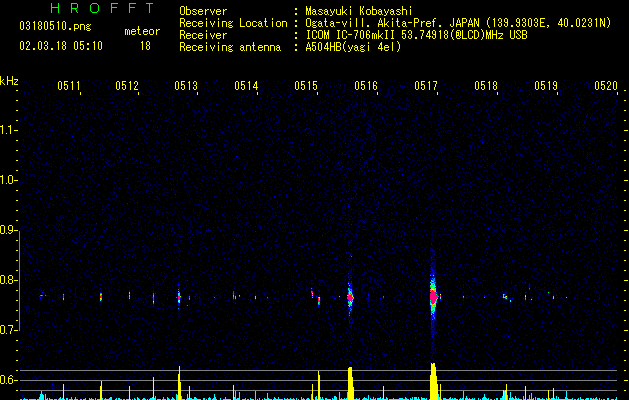Click the kHz axis unit label
This screenshot has width=629, height=400.
[9, 81]
